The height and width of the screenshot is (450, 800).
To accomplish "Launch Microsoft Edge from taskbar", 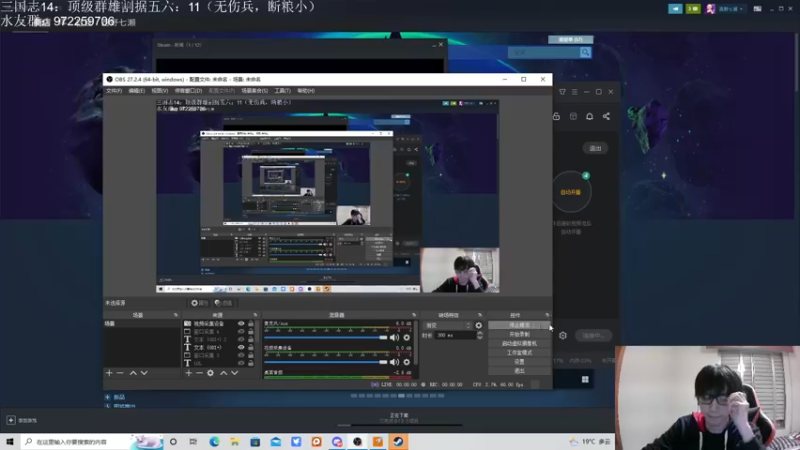I will [214, 441].
